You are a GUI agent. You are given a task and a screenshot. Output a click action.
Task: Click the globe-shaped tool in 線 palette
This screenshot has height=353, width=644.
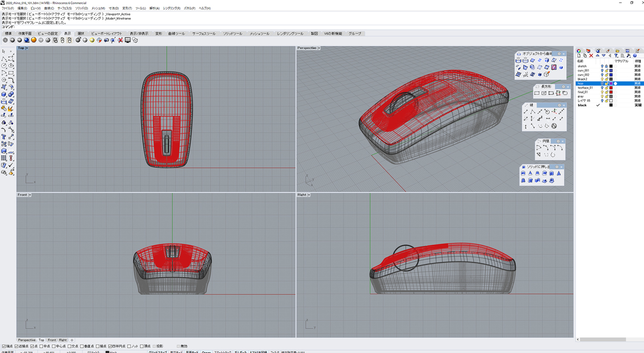pos(554,126)
